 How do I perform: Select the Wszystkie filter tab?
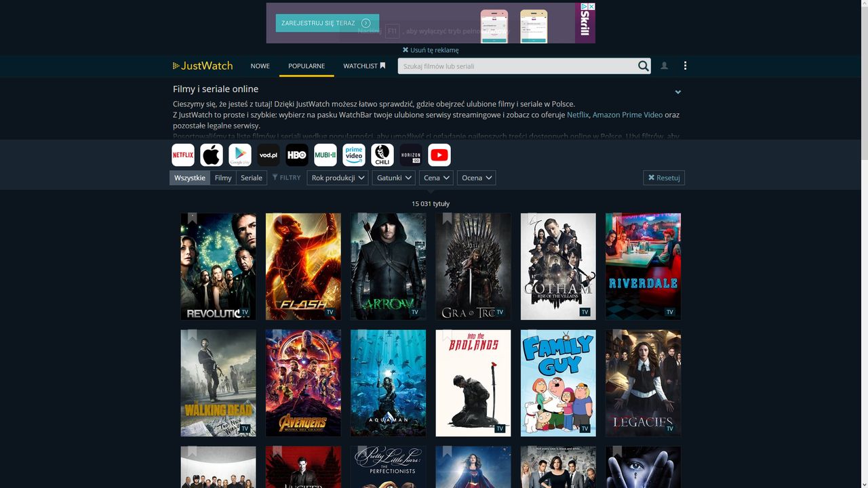[x=190, y=178]
